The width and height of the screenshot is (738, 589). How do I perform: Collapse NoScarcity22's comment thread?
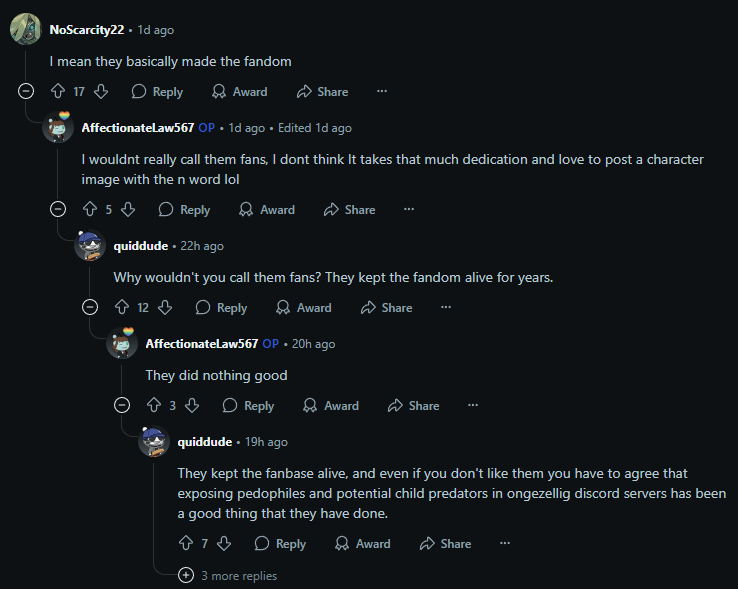coord(26,92)
